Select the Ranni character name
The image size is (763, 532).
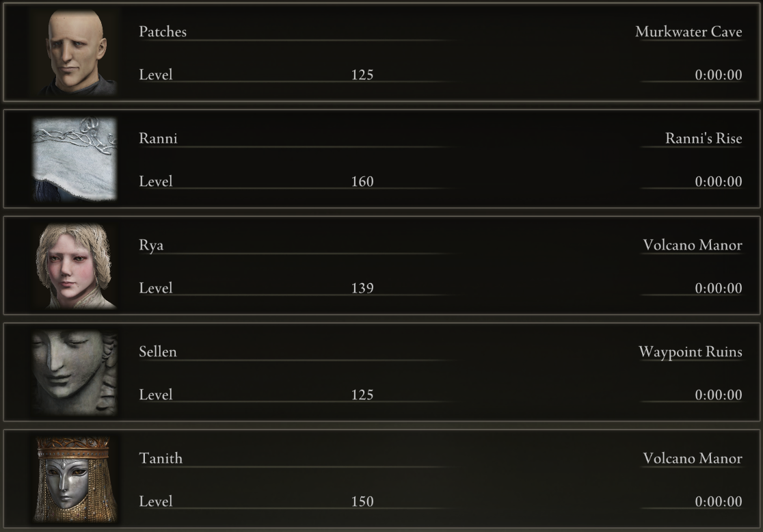pyautogui.click(x=158, y=138)
